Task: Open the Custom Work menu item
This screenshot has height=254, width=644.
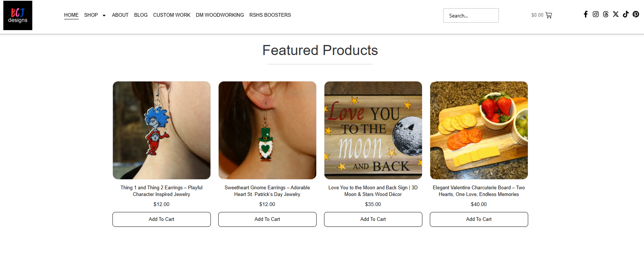Action: pos(171,15)
